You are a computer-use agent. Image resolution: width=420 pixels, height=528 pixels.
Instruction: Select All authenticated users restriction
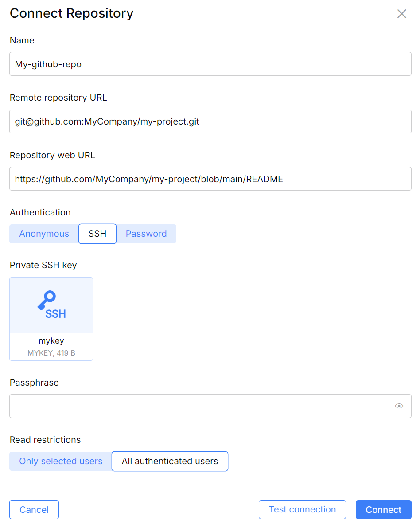click(170, 461)
